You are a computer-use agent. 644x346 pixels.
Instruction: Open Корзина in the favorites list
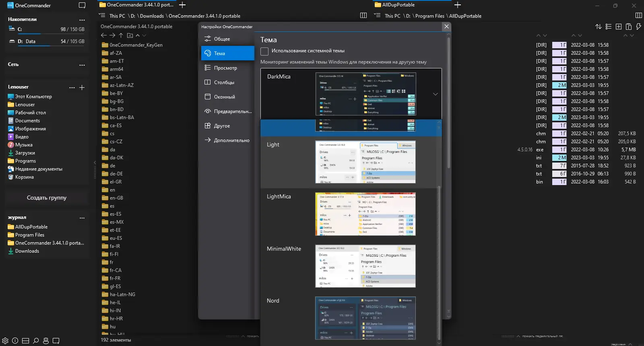[21, 177]
